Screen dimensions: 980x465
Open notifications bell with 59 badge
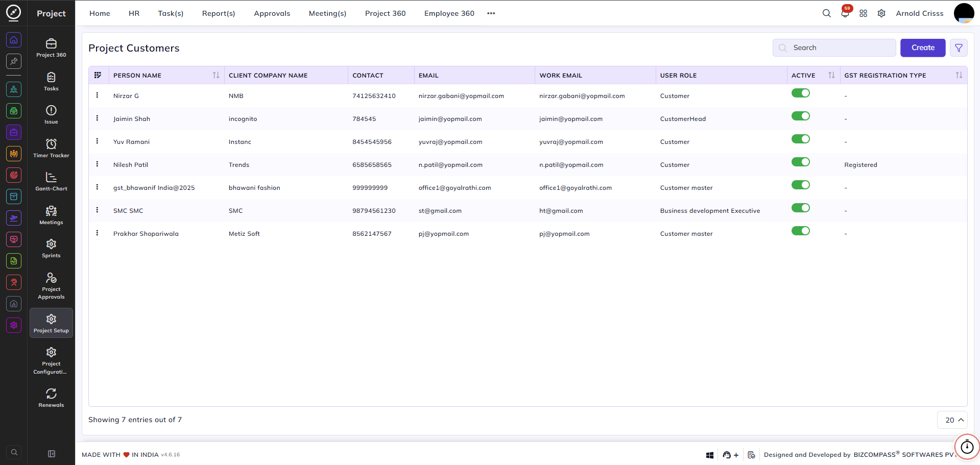tap(845, 13)
